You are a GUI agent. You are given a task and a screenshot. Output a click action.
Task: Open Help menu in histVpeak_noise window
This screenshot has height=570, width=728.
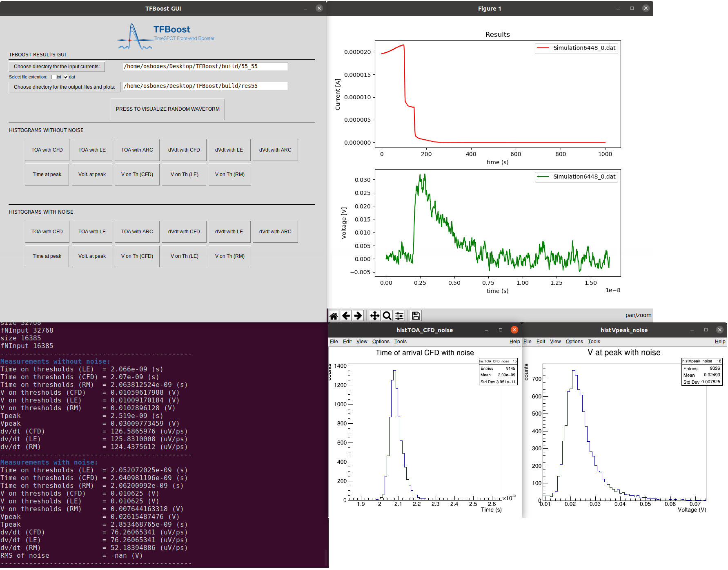point(720,342)
